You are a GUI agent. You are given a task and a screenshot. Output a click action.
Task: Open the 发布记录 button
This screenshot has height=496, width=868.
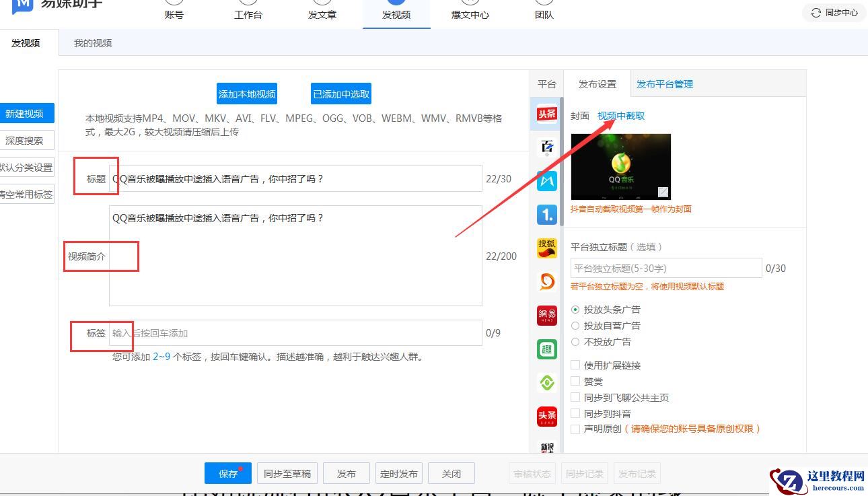point(637,473)
